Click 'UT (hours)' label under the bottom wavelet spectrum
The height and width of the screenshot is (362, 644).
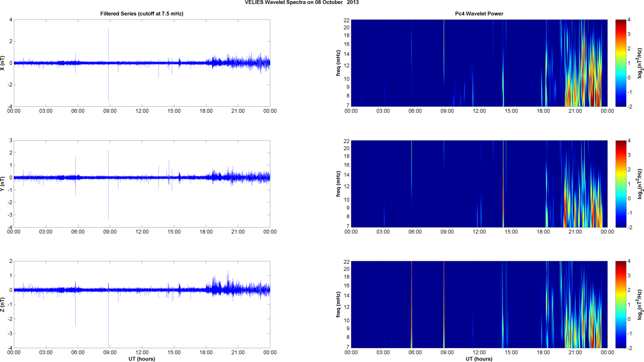(479, 359)
